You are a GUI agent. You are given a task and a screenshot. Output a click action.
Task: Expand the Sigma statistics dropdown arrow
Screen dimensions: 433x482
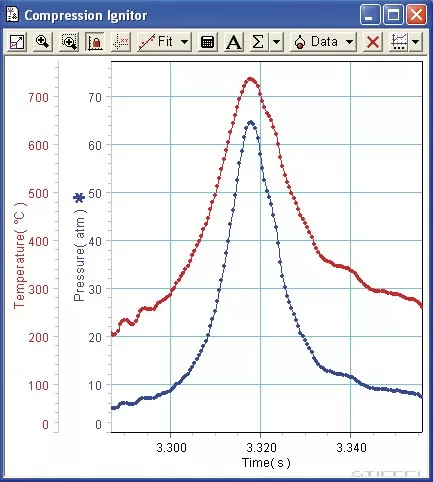tap(277, 42)
